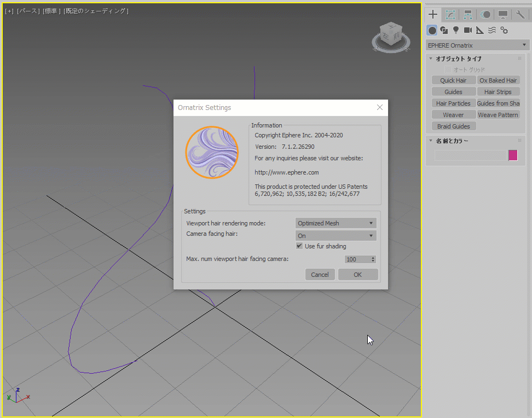
Task: Open the viewport [+] general menu
Action: pyautogui.click(x=9, y=11)
